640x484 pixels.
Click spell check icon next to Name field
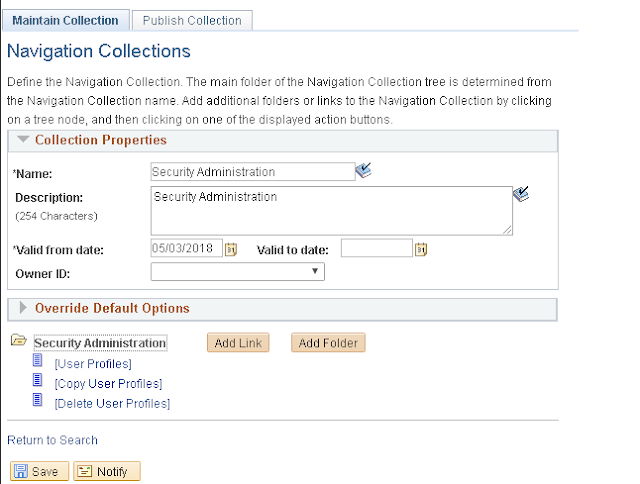pos(363,170)
